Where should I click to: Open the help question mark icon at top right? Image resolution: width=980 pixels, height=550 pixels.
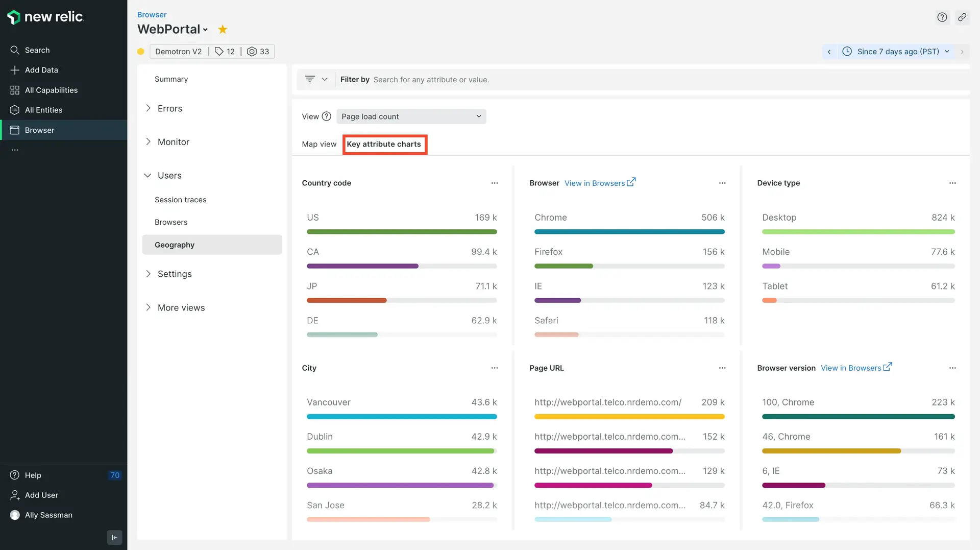pyautogui.click(x=942, y=17)
